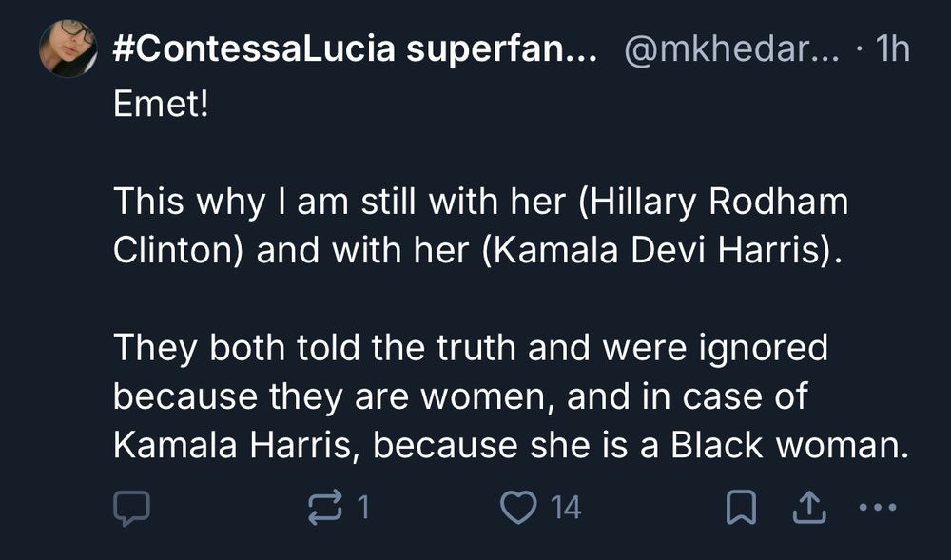
Task: Click the #ContessaLucia superfan display name
Action: [x=353, y=48]
